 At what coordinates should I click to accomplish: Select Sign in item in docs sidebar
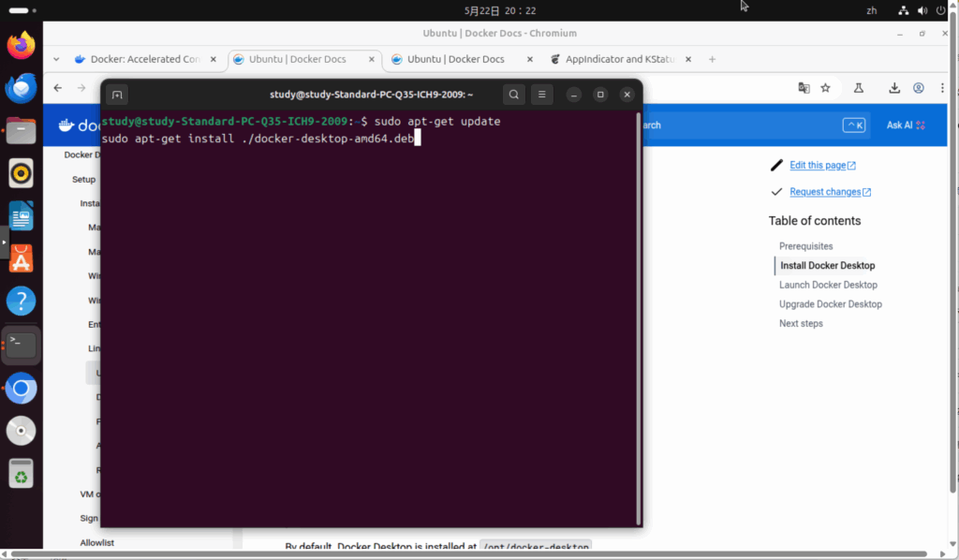point(89,519)
